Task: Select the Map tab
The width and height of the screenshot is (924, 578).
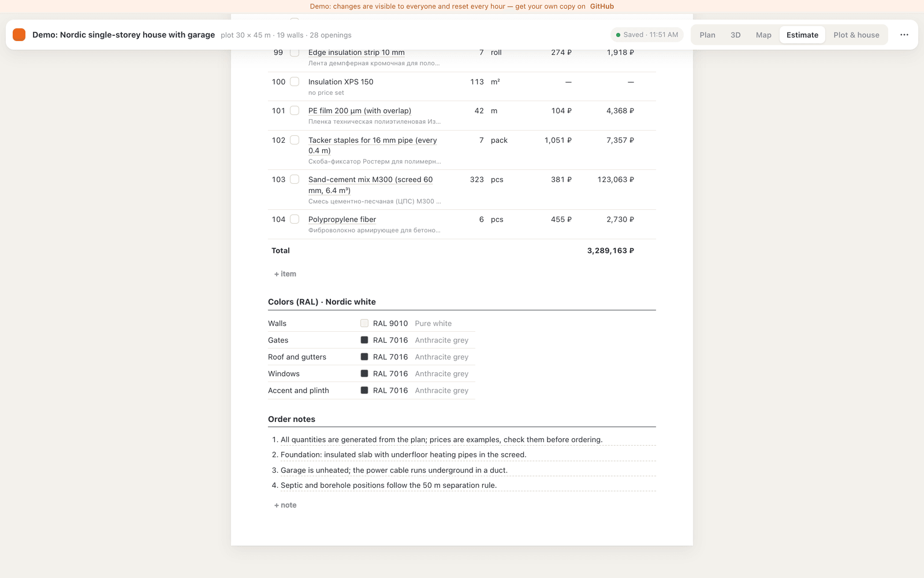Action: (763, 35)
